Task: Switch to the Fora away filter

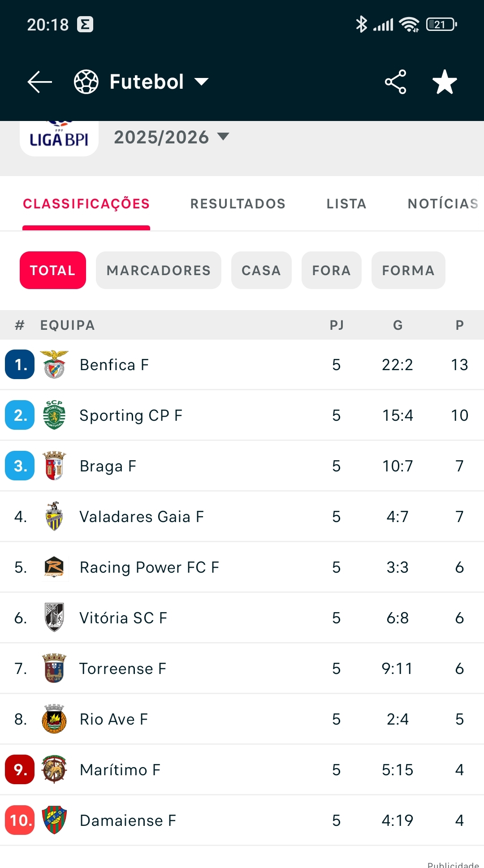Action: (x=332, y=270)
